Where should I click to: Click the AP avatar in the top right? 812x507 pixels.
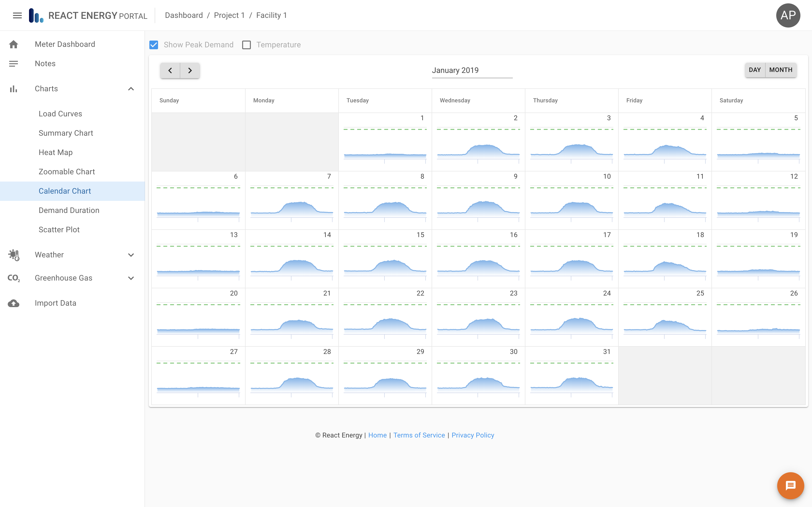[x=788, y=15]
